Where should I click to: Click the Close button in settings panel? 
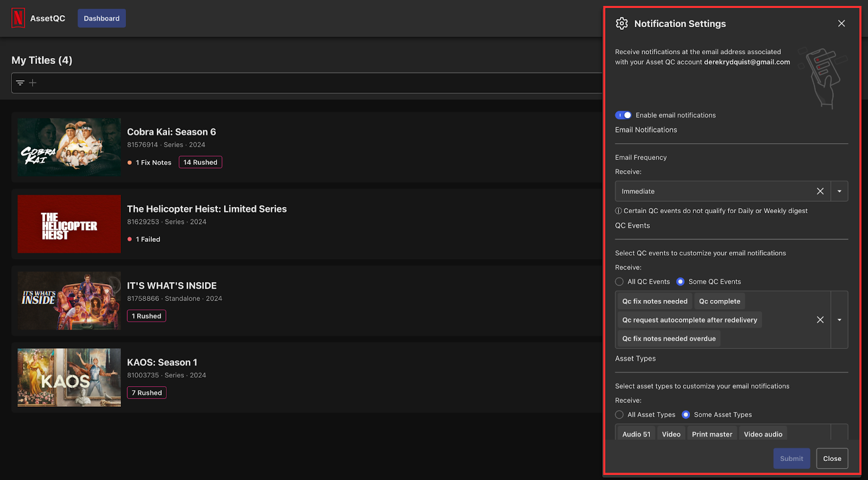pyautogui.click(x=832, y=458)
